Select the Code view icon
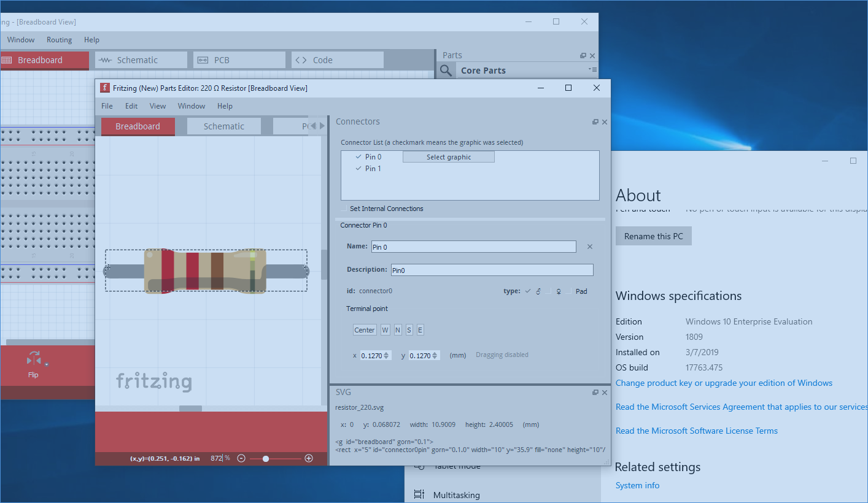The width and height of the screenshot is (868, 503). [301, 60]
